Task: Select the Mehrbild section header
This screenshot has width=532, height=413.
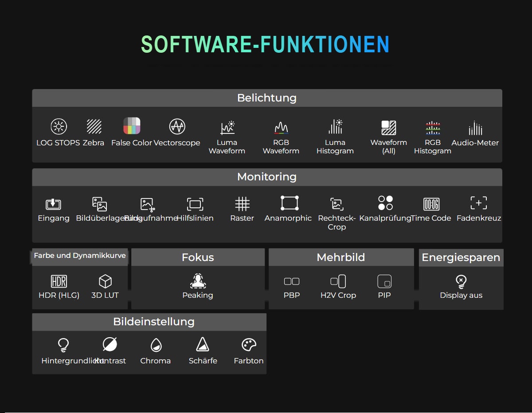Action: click(341, 257)
